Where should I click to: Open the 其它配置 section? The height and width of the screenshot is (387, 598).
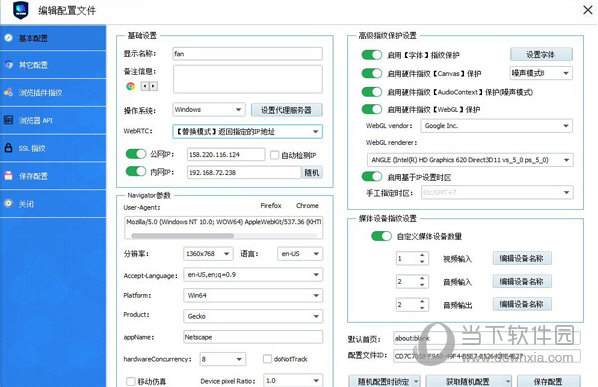(53, 65)
